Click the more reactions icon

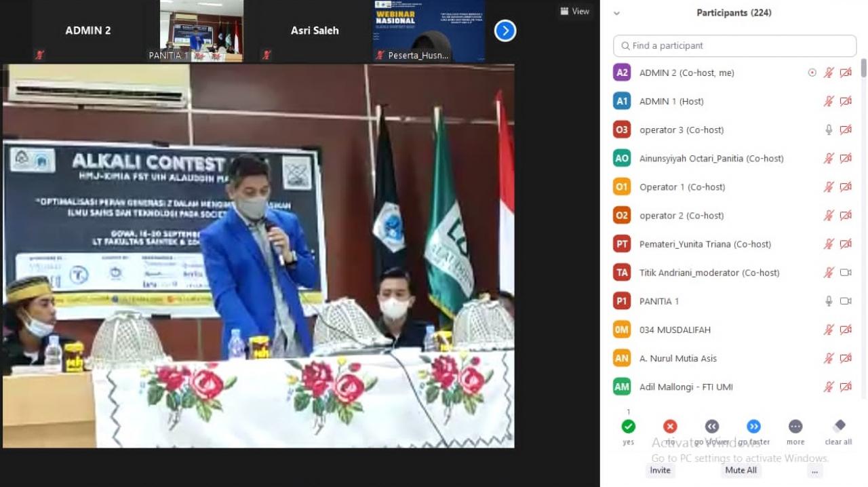click(x=795, y=426)
